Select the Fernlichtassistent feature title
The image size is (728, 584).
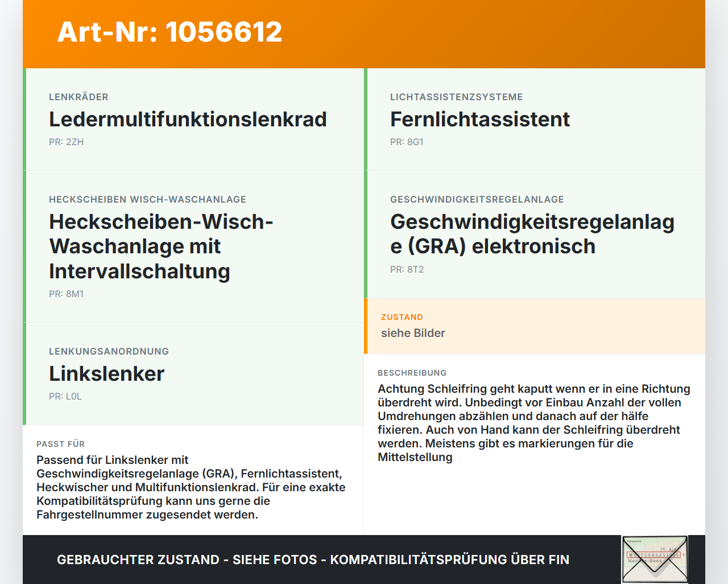pyautogui.click(x=479, y=119)
